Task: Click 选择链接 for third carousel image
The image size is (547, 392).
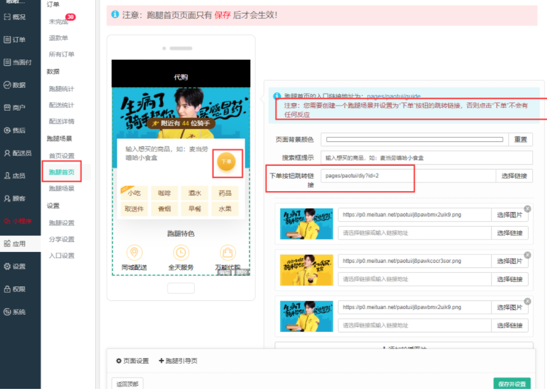Action: [510, 326]
